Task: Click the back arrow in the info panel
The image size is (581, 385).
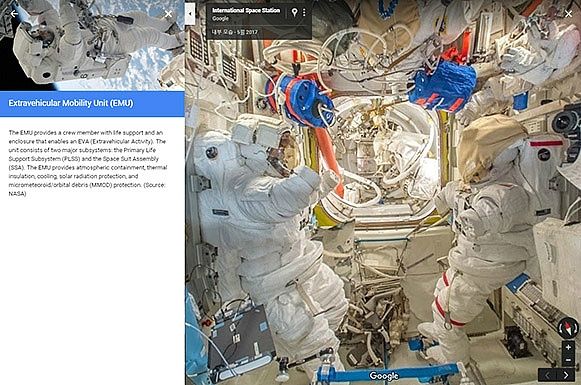Action: point(14,14)
